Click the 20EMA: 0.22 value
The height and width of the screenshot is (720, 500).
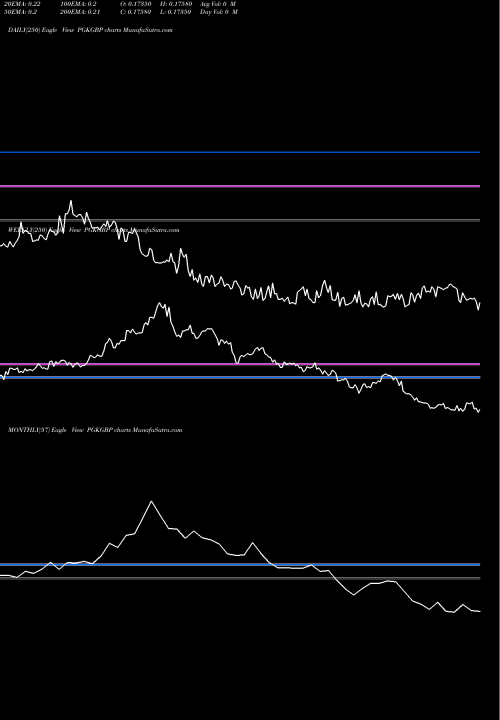tap(22, 4)
